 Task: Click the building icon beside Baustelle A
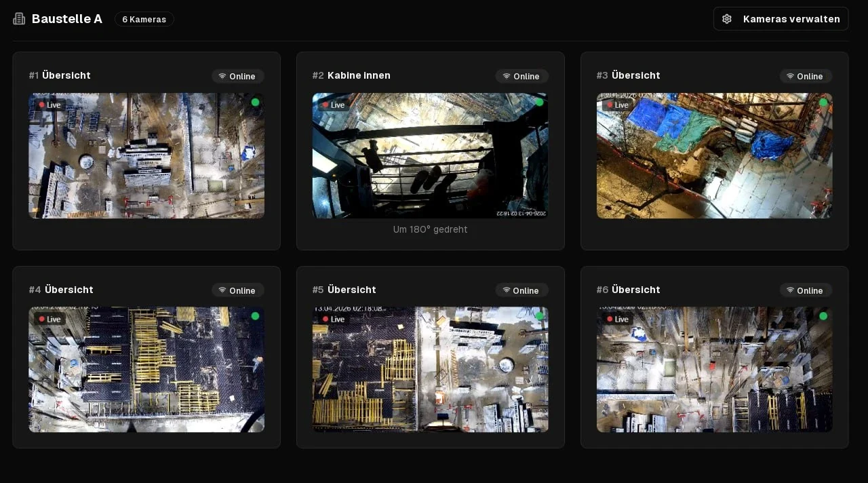coord(19,19)
